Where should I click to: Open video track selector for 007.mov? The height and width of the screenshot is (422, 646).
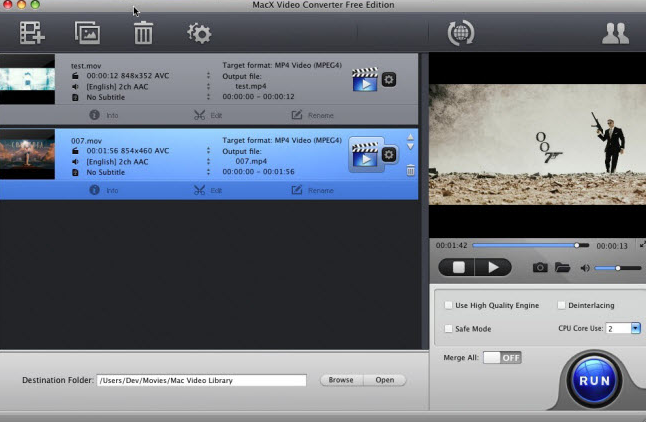pyautogui.click(x=208, y=150)
